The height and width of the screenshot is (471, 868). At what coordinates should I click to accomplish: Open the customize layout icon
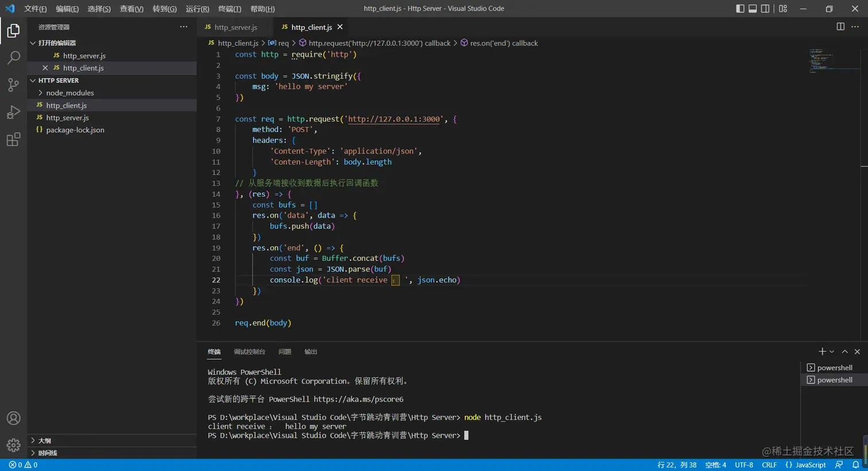click(783, 9)
